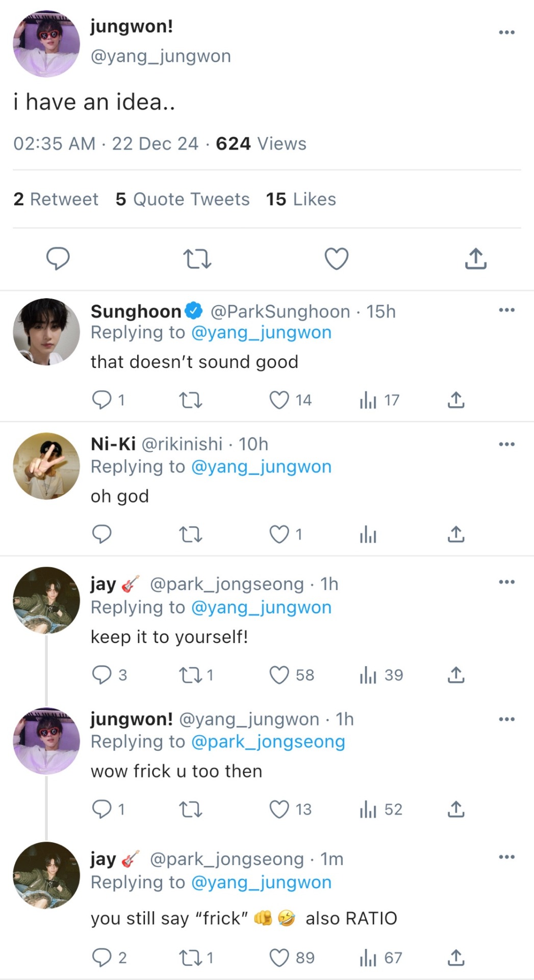This screenshot has height=980, width=534.
Task: Open more options on Sunghoon's reply
Action: [506, 310]
